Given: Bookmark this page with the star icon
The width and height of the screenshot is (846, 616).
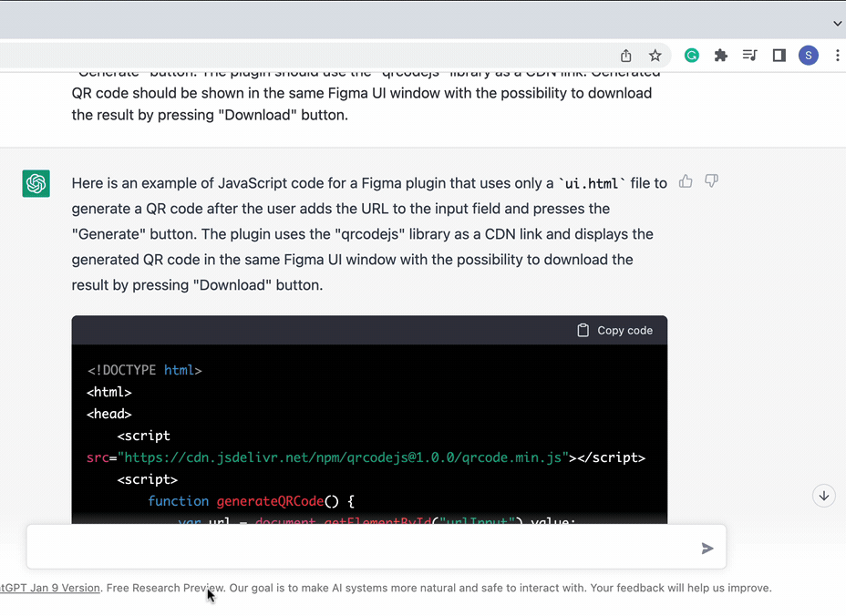Looking at the screenshot, I should (655, 56).
